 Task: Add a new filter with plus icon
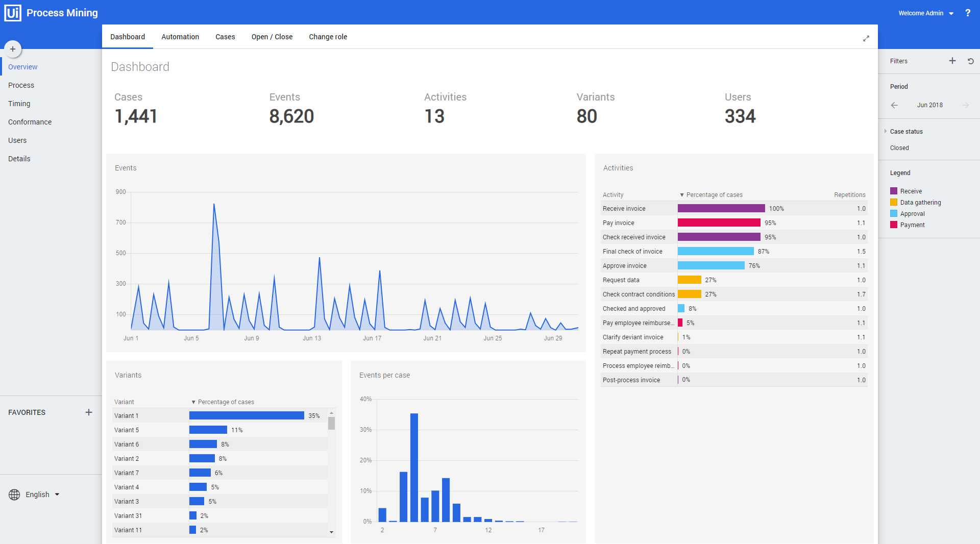coord(952,61)
